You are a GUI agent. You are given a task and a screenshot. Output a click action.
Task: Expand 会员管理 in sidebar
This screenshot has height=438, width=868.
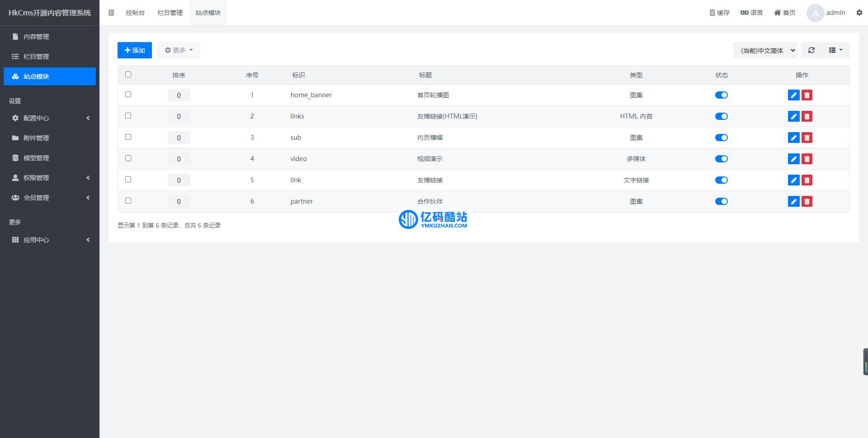point(50,198)
